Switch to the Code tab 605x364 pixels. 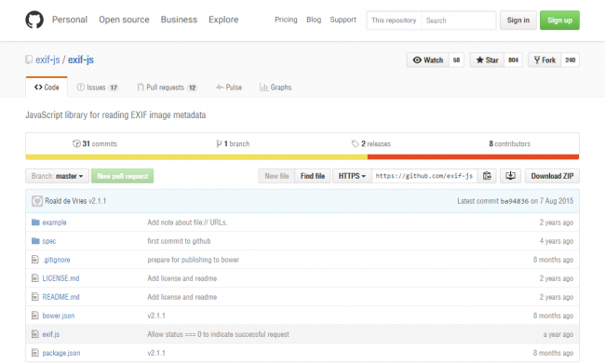coord(47,88)
